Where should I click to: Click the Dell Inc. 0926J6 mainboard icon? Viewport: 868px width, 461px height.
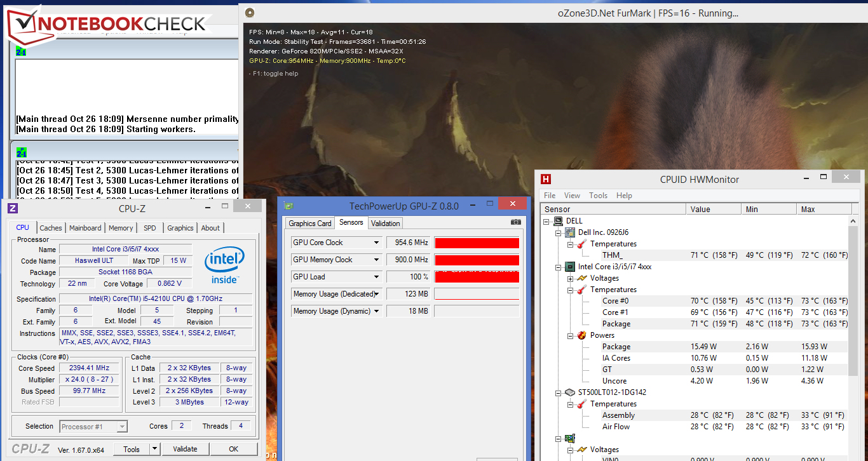(x=570, y=232)
